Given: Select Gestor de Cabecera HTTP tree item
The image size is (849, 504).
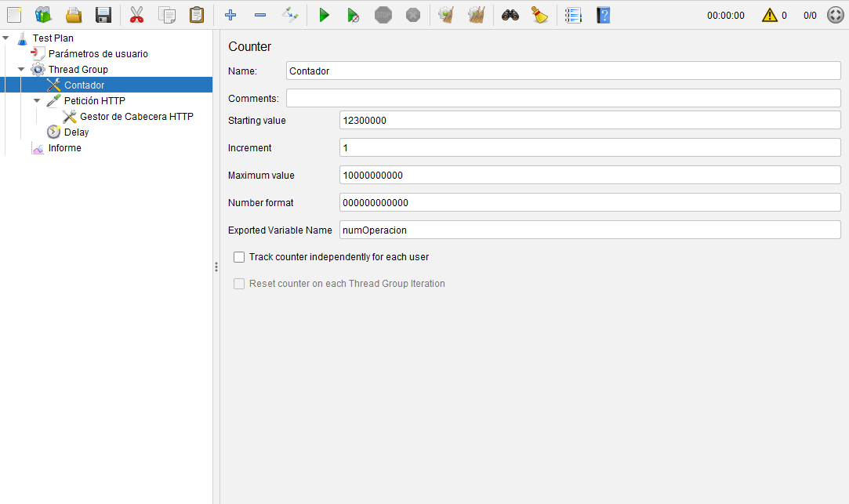Looking at the screenshot, I should [136, 117].
